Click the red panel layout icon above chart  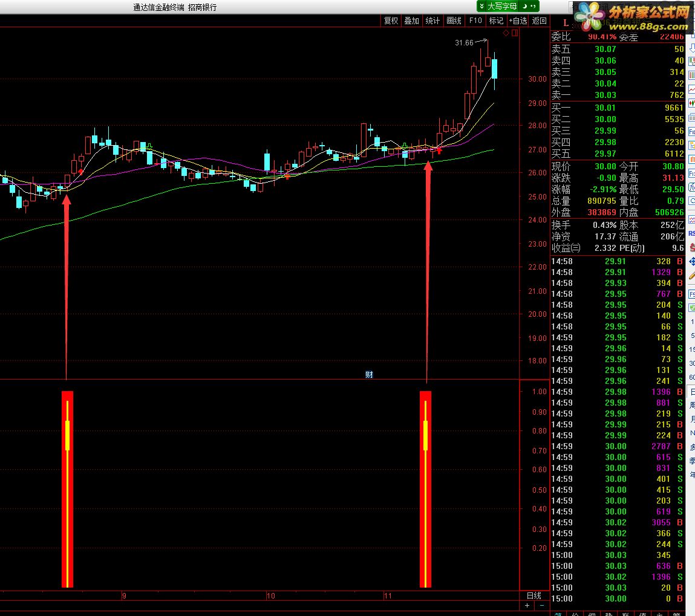coord(515,33)
